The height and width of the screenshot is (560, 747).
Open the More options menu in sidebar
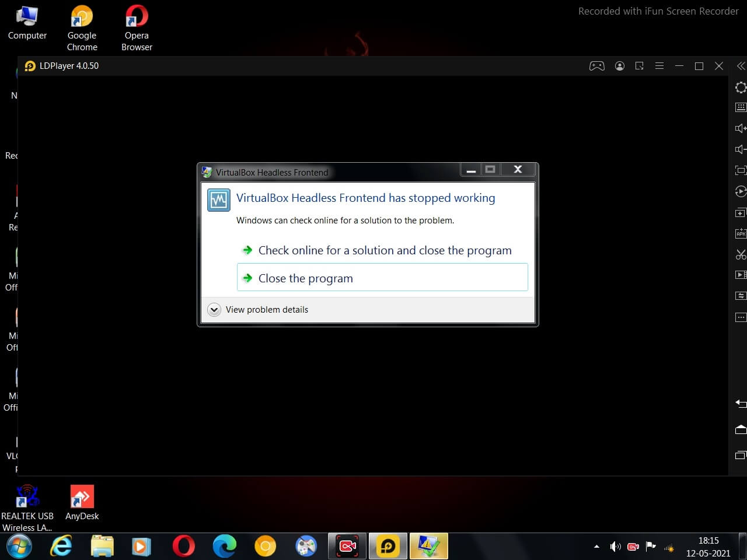(x=740, y=317)
